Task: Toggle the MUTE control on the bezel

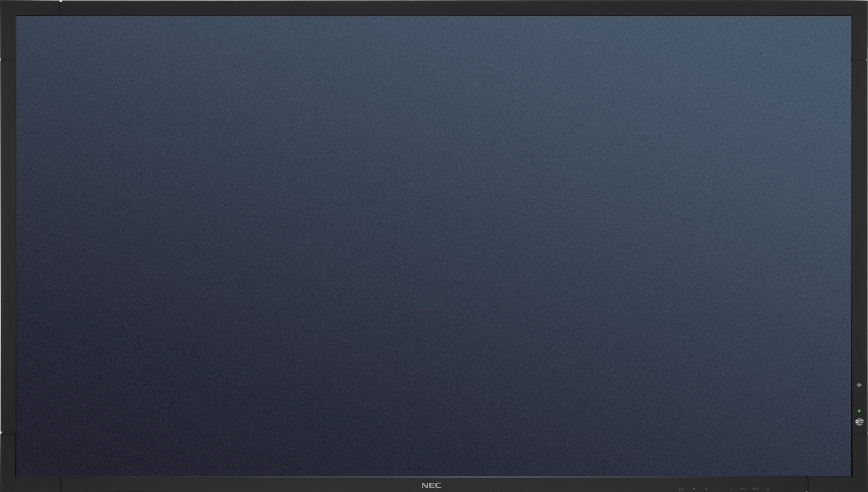Action: coord(755,489)
